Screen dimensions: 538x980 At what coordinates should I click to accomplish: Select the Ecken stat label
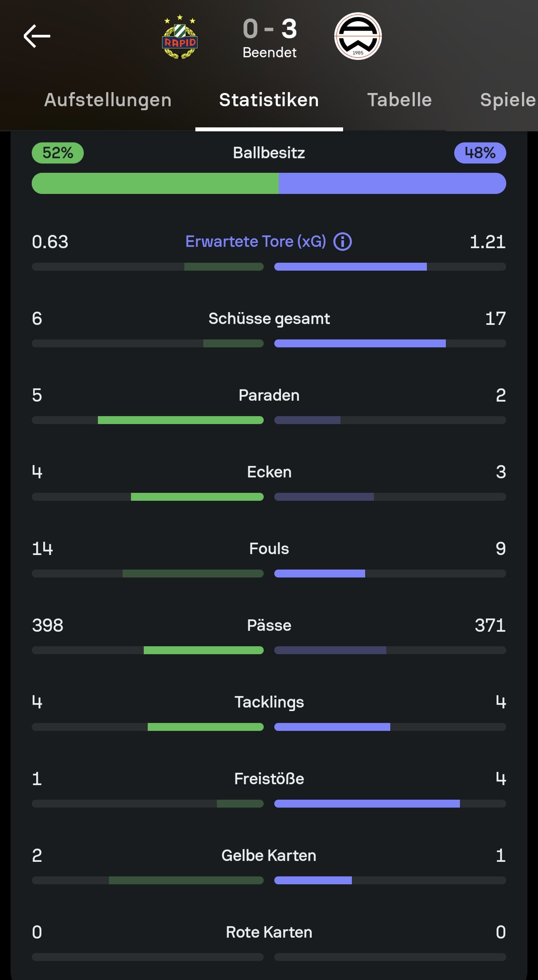269,472
